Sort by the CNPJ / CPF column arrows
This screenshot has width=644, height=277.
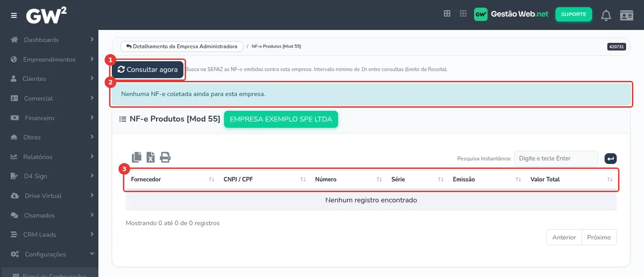click(x=303, y=180)
